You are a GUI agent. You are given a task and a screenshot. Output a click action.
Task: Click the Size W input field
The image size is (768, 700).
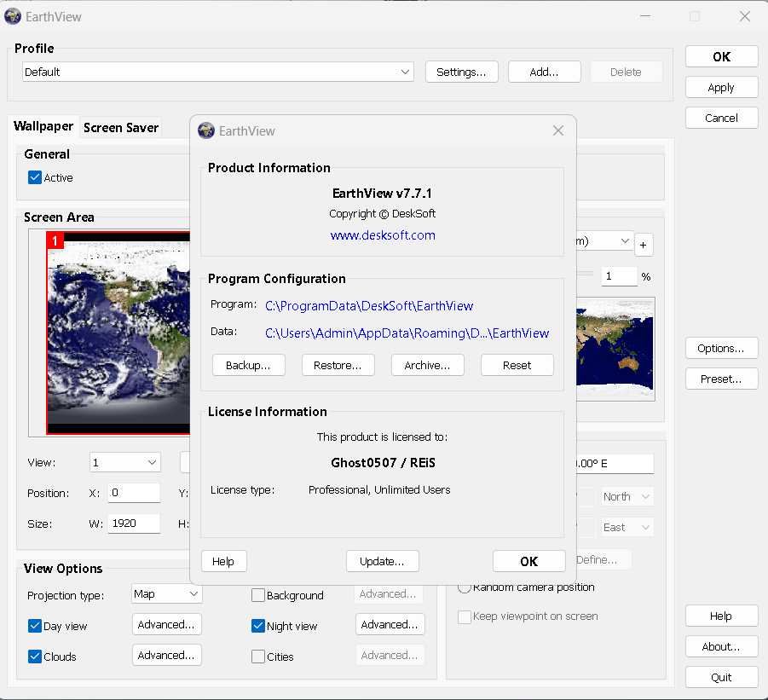point(134,524)
